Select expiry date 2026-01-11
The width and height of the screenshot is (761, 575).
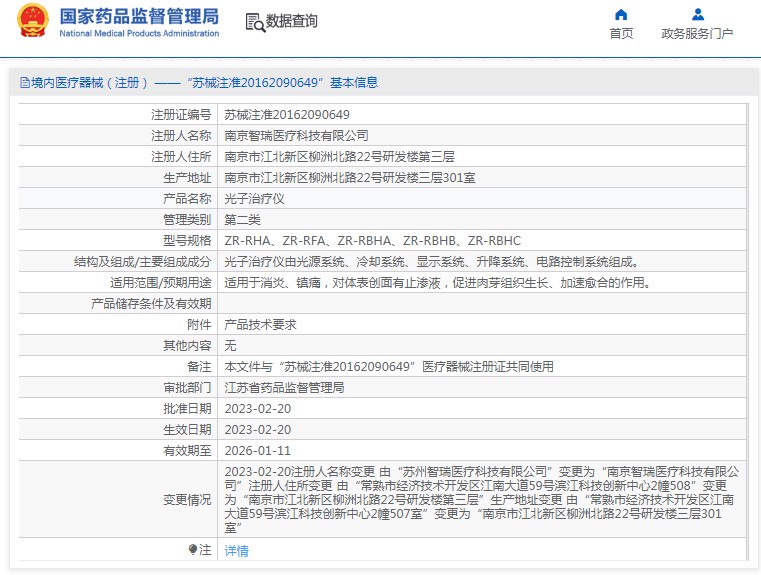258,451
